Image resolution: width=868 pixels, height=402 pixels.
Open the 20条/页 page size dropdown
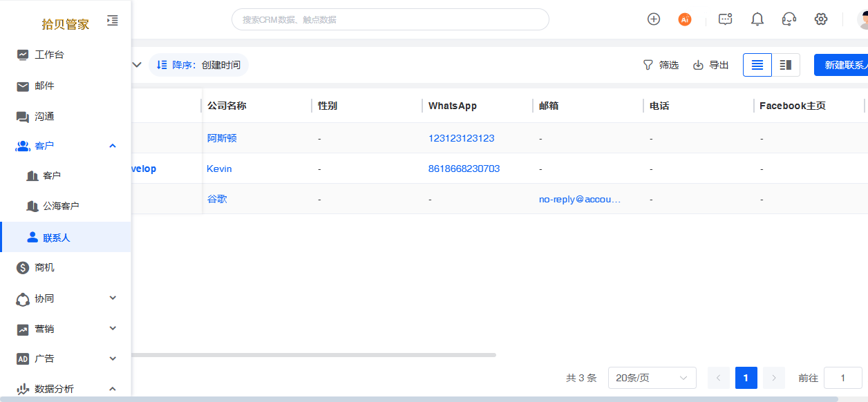click(x=652, y=378)
